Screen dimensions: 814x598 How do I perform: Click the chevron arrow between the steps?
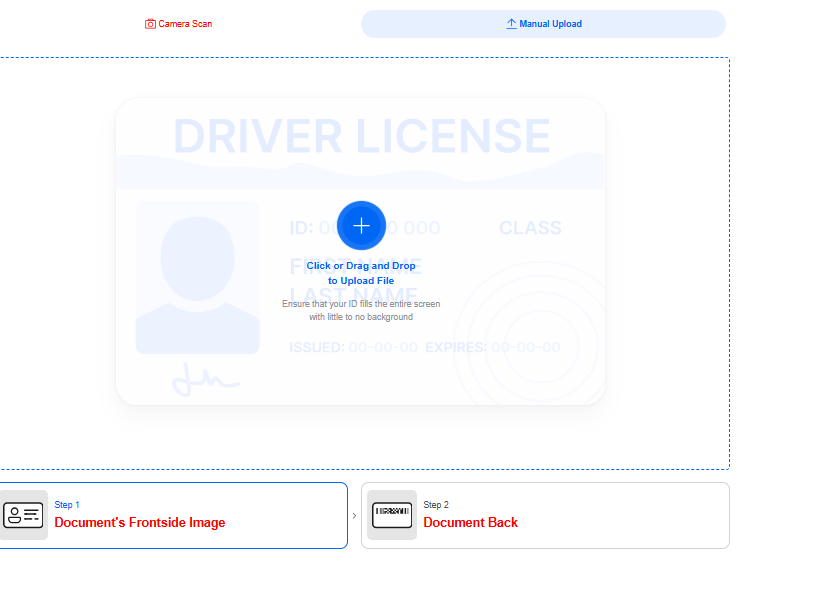(354, 516)
